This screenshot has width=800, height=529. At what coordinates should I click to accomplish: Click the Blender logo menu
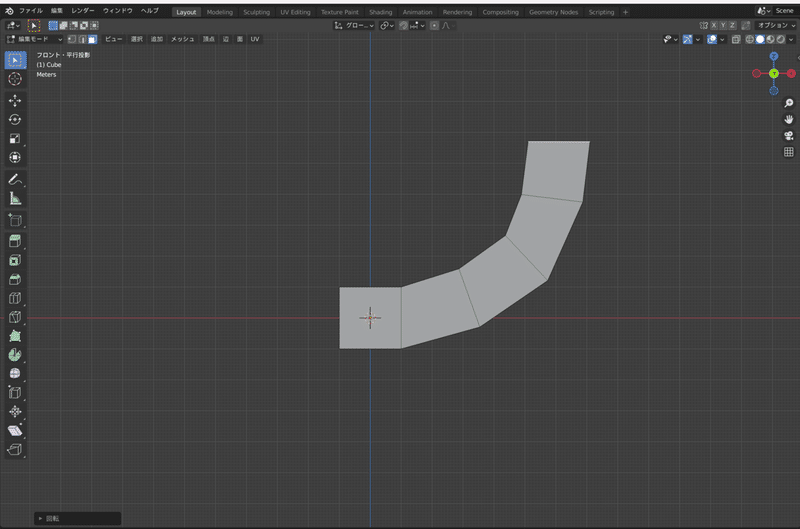coord(9,11)
